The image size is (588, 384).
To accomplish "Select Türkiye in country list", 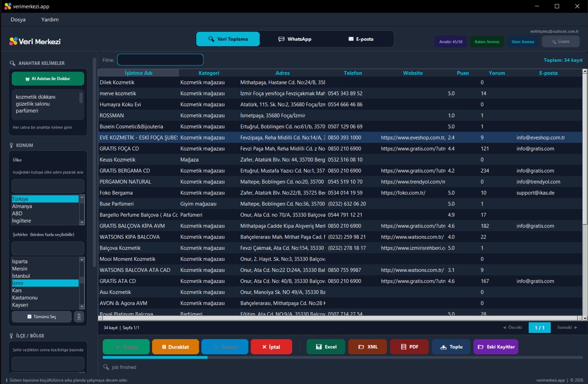I will [45, 199].
